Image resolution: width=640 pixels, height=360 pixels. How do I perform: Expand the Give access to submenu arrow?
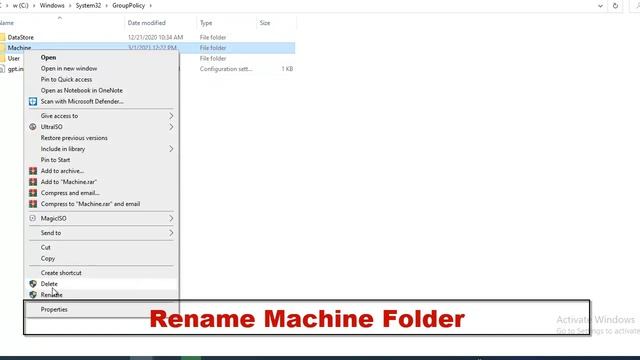(171, 116)
